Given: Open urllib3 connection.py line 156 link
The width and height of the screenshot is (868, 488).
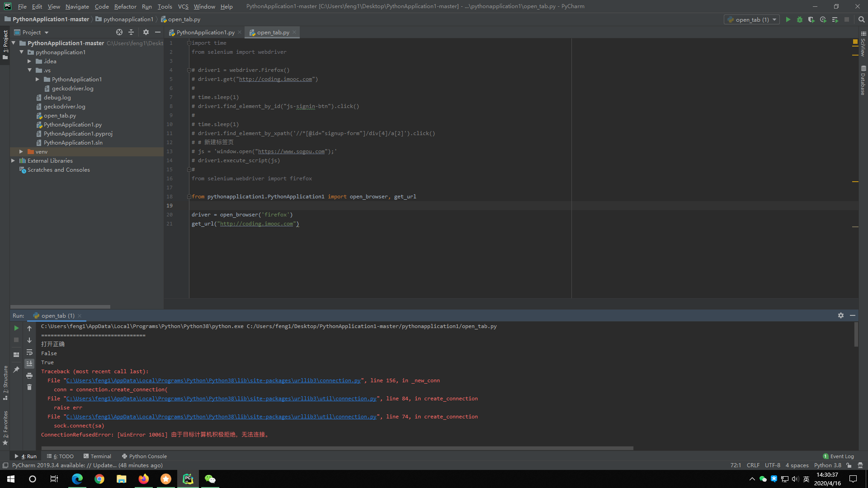Looking at the screenshot, I should (213, 380).
